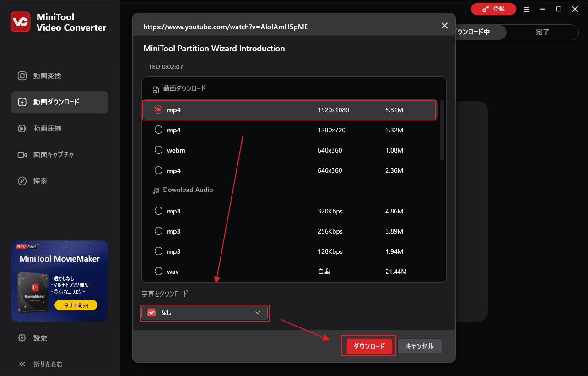Click the 1280x720 resolution text
This screenshot has height=376, width=588.
pos(332,130)
